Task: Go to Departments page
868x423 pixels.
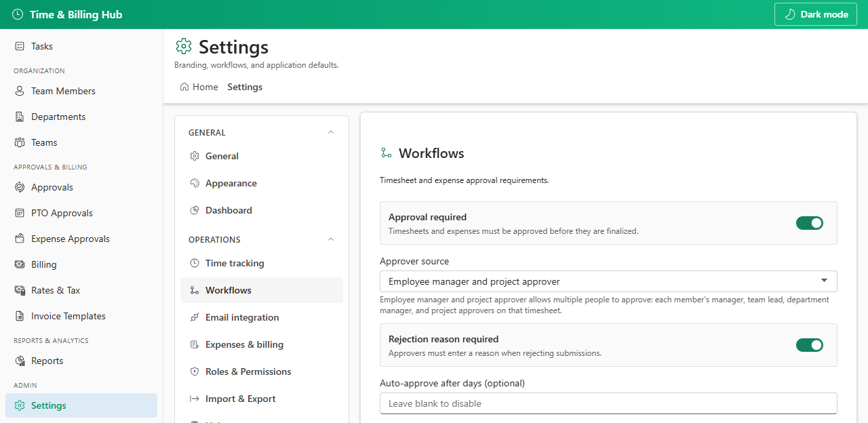Action: (81, 117)
